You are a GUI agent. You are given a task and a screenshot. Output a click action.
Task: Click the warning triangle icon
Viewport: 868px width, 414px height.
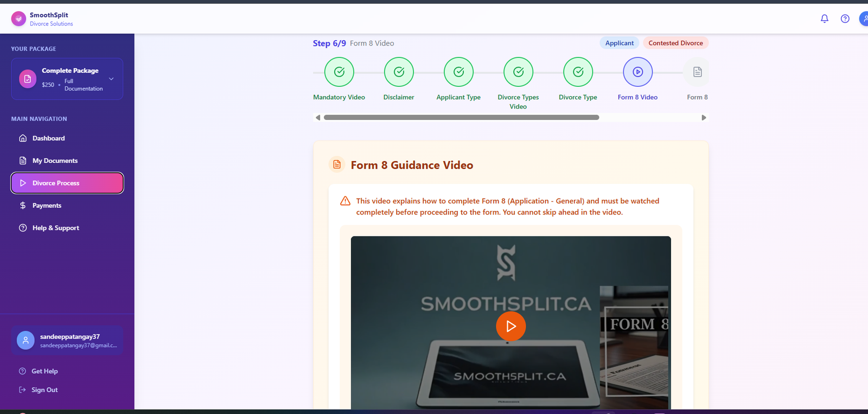coord(345,201)
